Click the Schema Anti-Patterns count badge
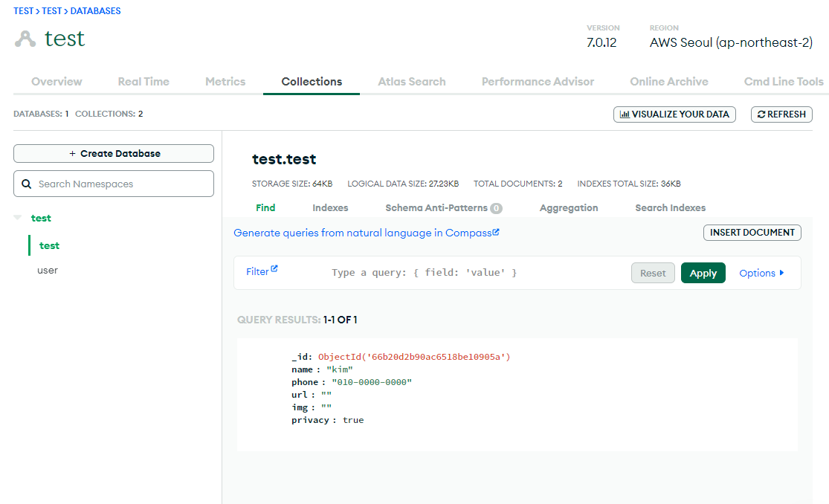 point(496,208)
